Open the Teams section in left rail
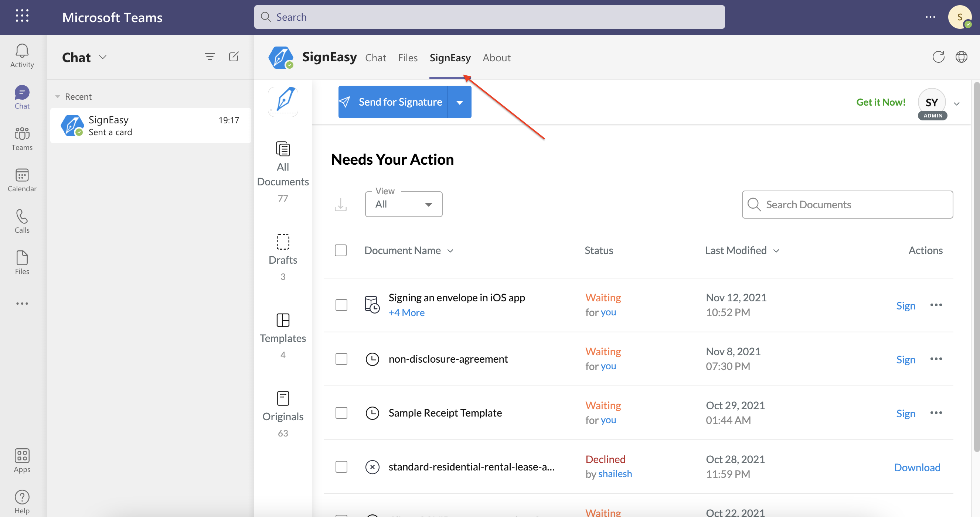Viewport: 980px width, 517px height. click(x=22, y=138)
